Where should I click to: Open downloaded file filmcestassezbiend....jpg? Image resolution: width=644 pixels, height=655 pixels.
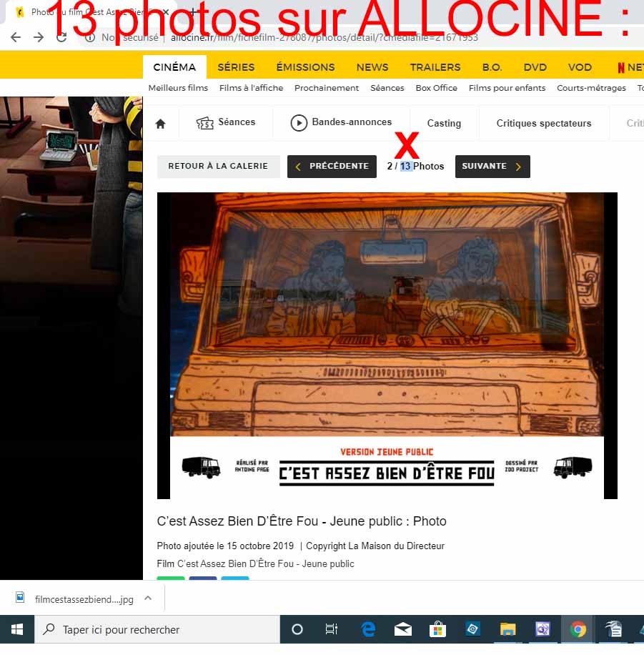(x=84, y=599)
